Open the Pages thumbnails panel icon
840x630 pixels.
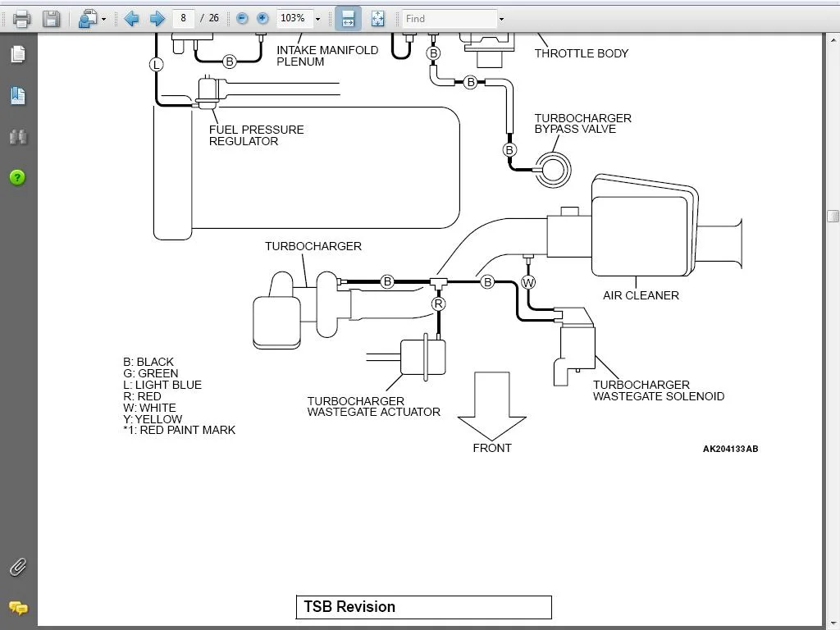(x=18, y=54)
